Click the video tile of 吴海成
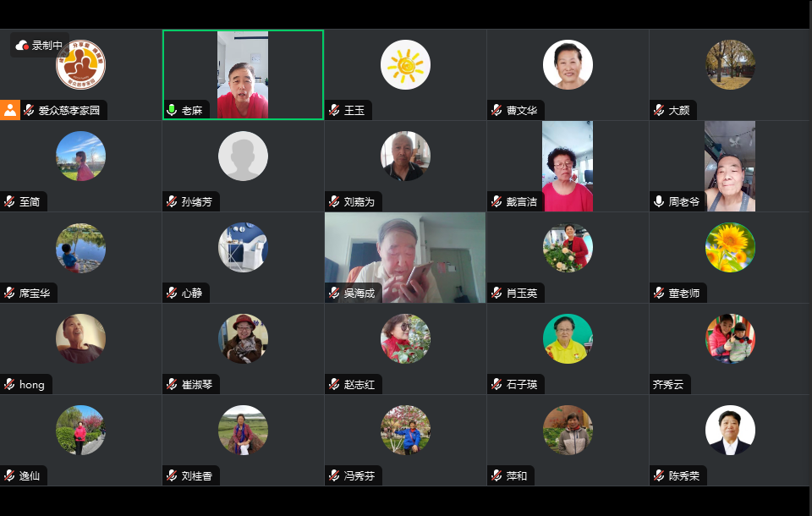 click(405, 257)
